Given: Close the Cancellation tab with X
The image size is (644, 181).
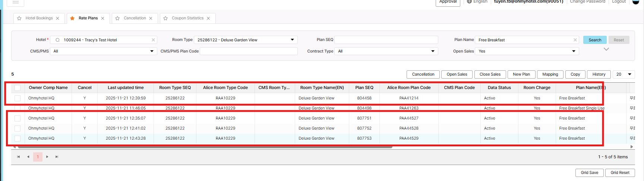Looking at the screenshot, I should pos(151,18).
